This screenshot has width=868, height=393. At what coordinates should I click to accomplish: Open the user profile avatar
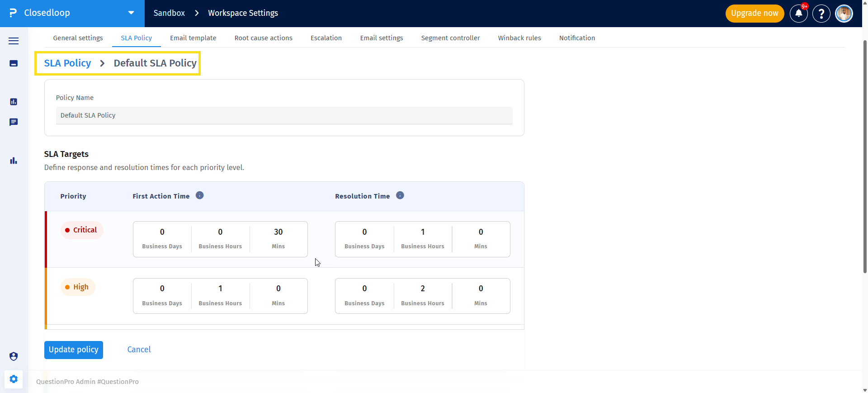point(844,14)
